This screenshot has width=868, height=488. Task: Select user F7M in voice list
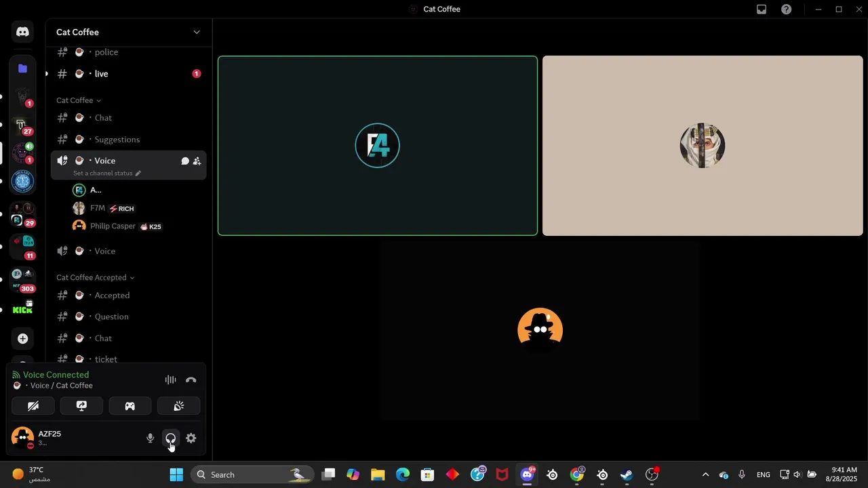coord(138,209)
